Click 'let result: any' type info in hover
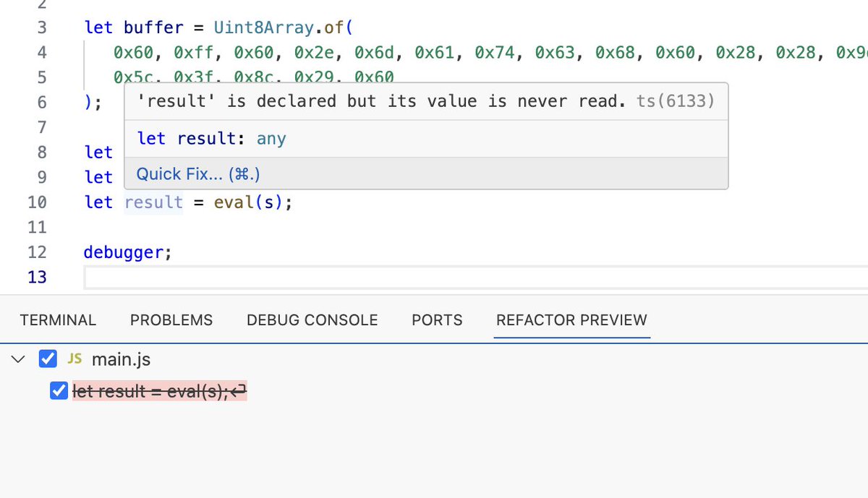The height and width of the screenshot is (498, 868). click(211, 138)
